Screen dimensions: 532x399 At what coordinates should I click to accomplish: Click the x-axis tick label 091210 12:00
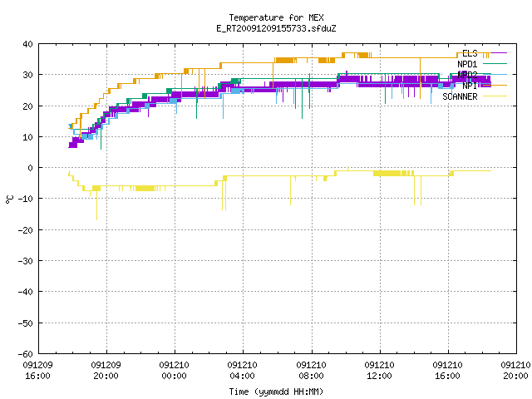coord(379,371)
